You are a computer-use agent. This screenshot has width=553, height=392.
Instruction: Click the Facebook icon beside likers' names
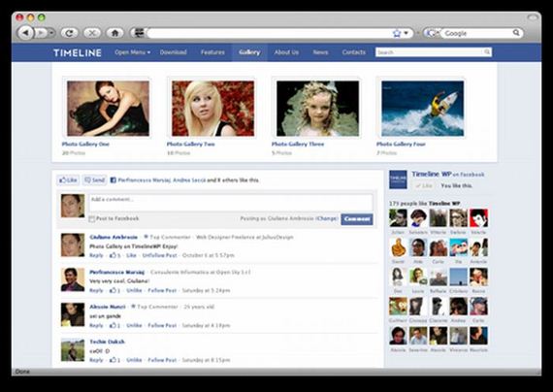coord(114,180)
